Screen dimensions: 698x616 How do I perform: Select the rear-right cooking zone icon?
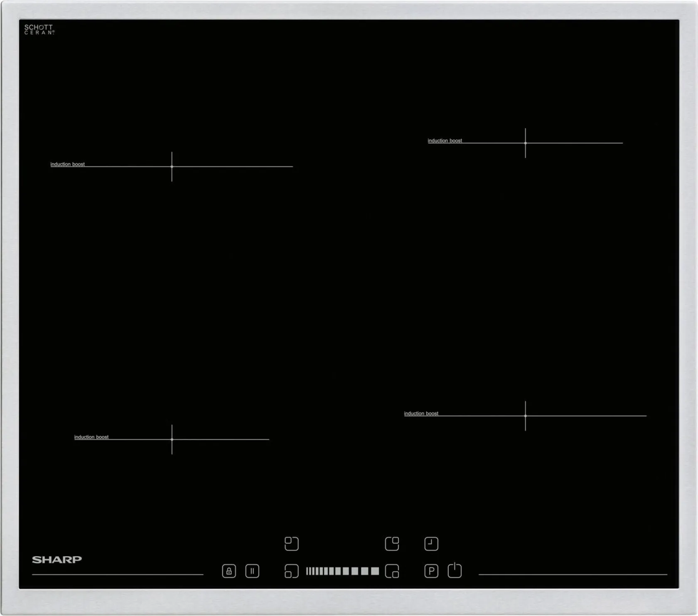(x=392, y=544)
